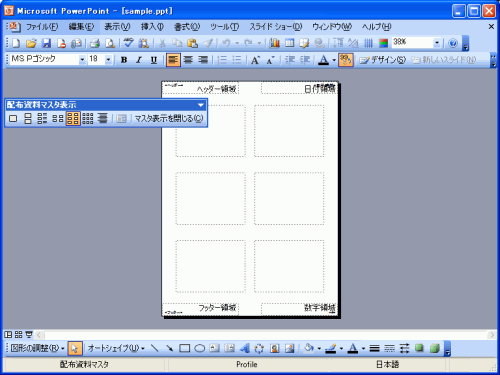Apply 3-D style icon
Image resolution: width=500 pixels, height=375 pixels.
(x=434, y=348)
